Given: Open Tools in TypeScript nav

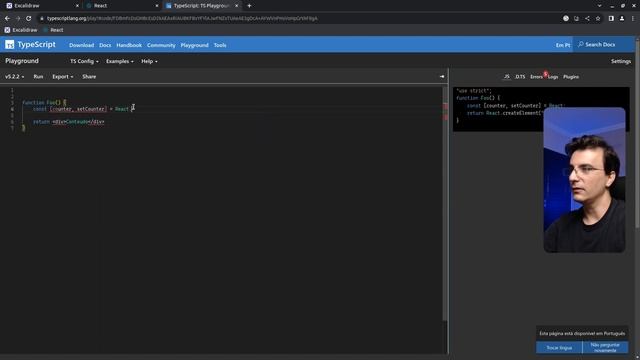Looking at the screenshot, I should click(x=220, y=45).
